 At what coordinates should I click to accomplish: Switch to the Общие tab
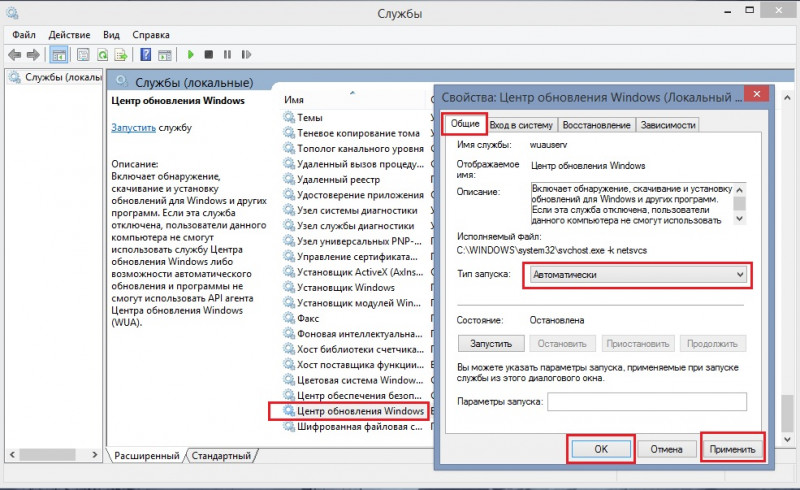pyautogui.click(x=465, y=124)
